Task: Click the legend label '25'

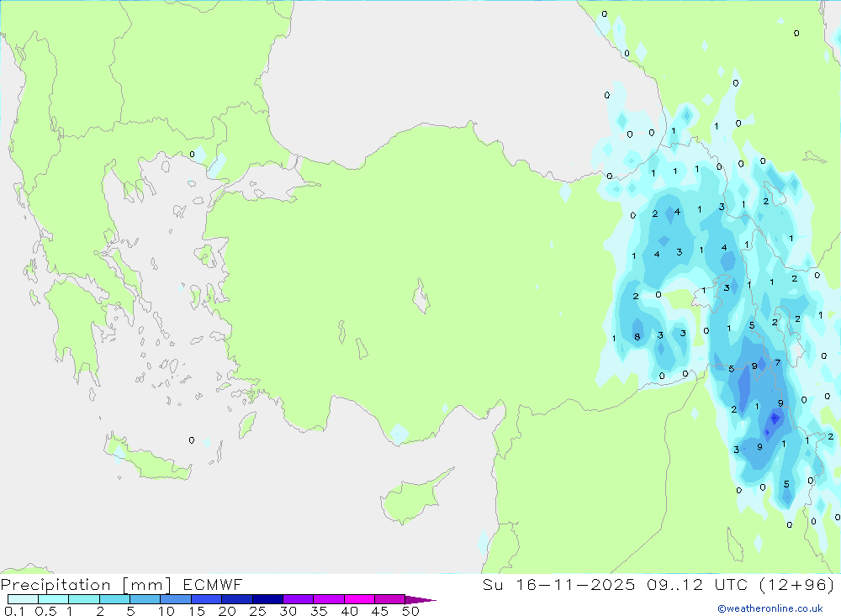Action: 257,611
